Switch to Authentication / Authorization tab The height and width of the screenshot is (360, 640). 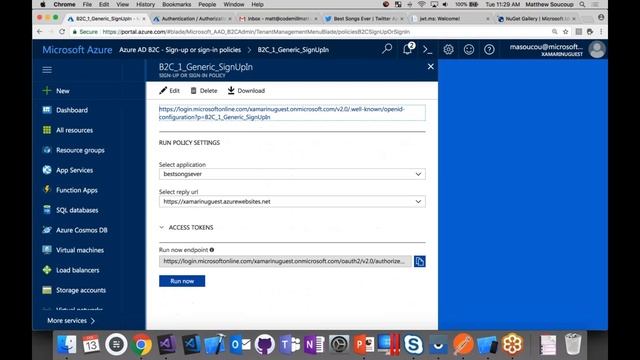(x=192, y=19)
